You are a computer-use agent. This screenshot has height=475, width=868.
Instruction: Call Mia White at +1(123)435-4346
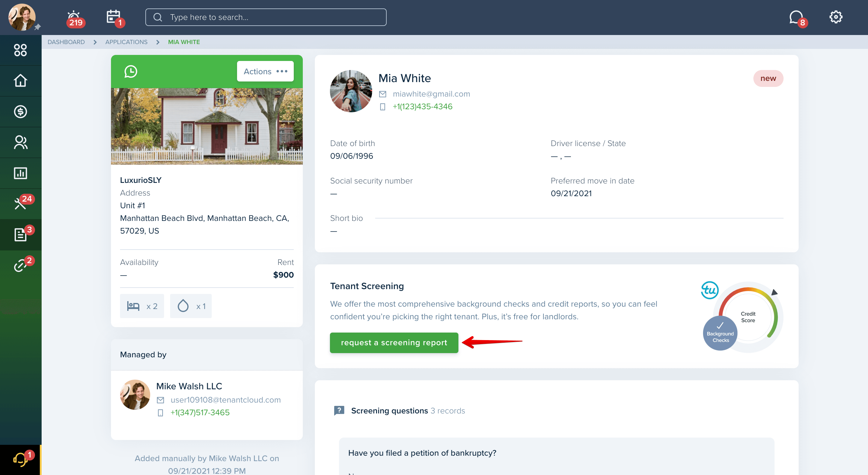[x=422, y=107]
